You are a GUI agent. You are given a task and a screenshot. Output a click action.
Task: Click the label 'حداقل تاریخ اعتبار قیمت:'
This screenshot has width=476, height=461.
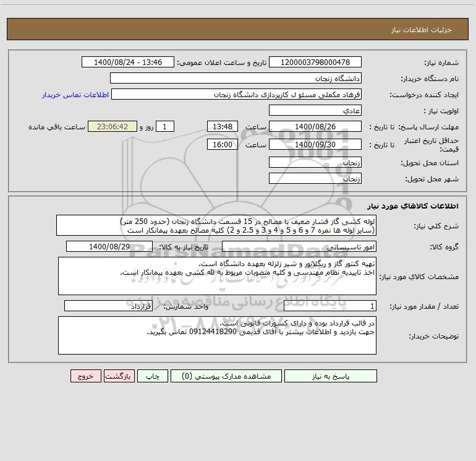tap(431, 145)
